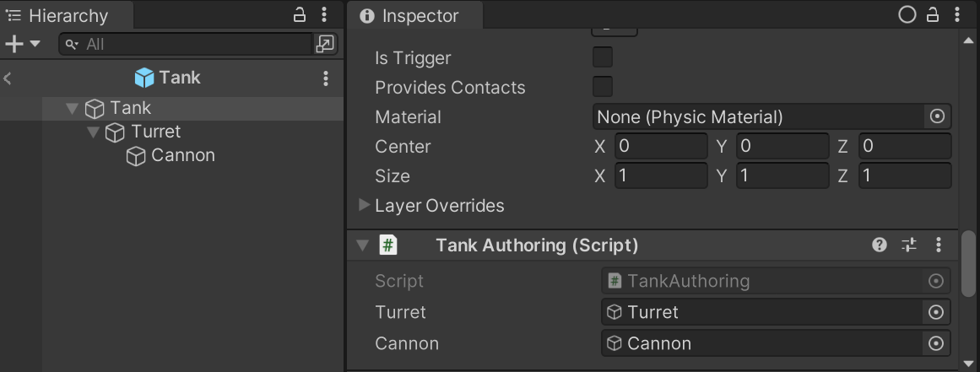Open the Tank Authoring help reference icon
Image resolution: width=980 pixels, height=372 pixels.
coord(880,245)
